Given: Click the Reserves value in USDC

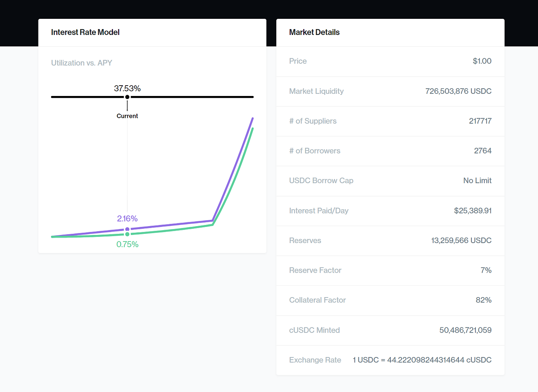Looking at the screenshot, I should (x=461, y=240).
